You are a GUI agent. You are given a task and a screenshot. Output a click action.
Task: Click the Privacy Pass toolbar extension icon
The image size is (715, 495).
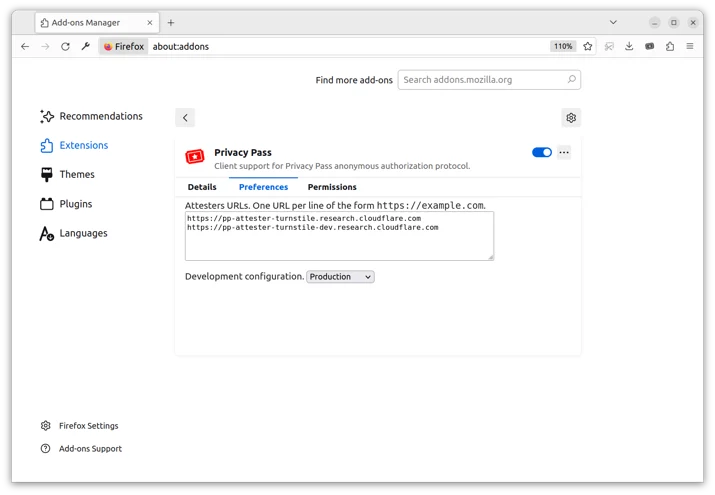pos(649,46)
